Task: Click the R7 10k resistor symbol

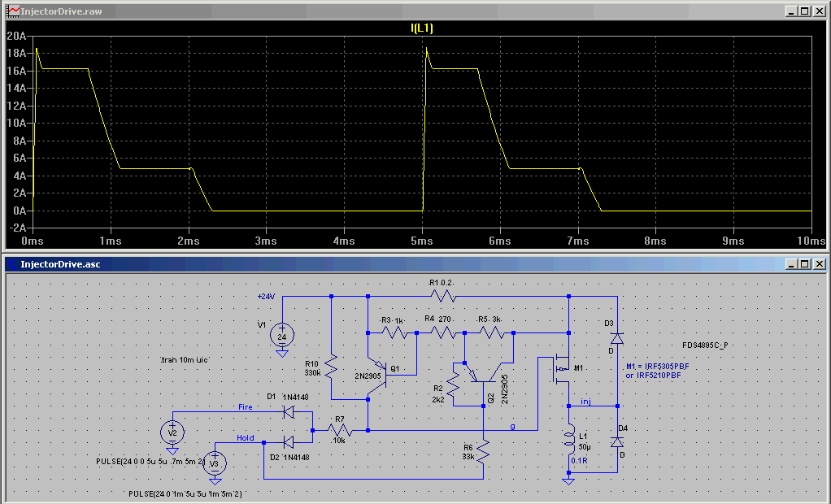Action: pos(340,430)
